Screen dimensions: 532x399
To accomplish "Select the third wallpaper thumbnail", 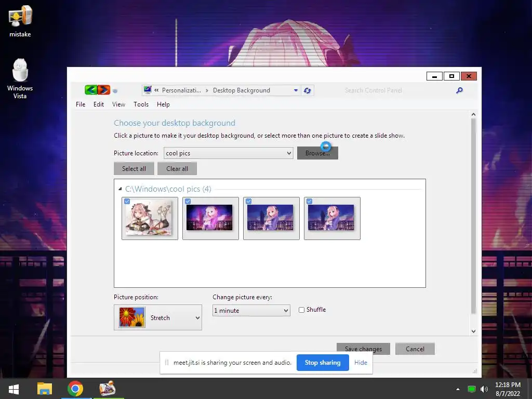I will 271,218.
